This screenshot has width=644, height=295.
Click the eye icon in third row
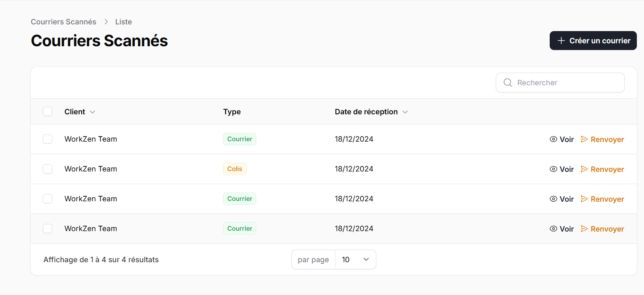554,199
